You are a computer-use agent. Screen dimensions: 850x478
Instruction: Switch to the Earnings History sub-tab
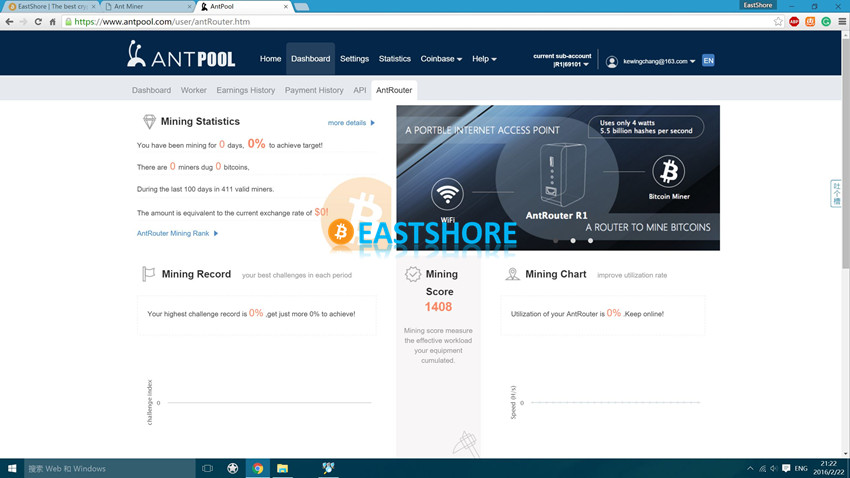246,90
